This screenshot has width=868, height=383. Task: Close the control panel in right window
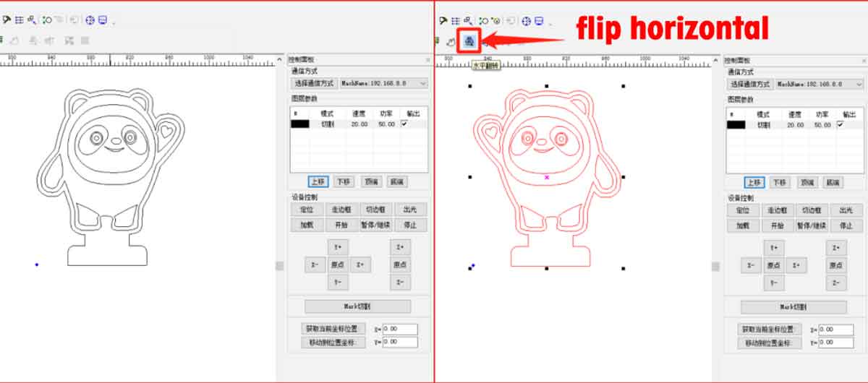864,60
